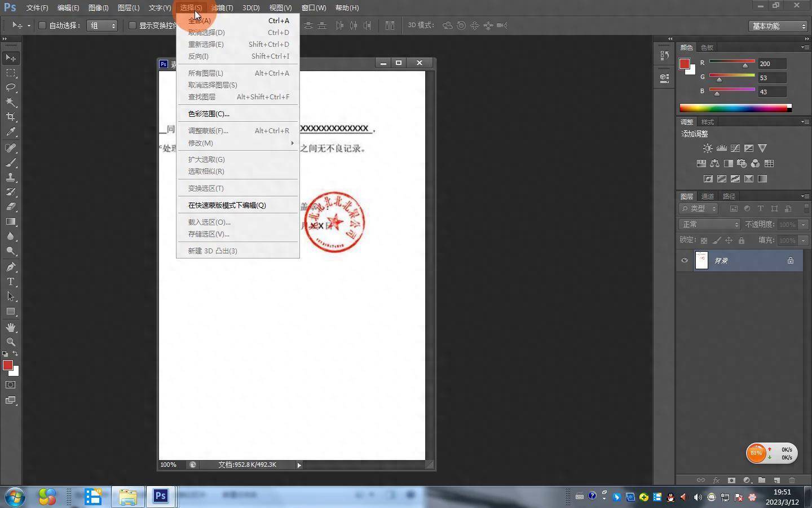Select the Magic Wand tool

pyautogui.click(x=11, y=102)
